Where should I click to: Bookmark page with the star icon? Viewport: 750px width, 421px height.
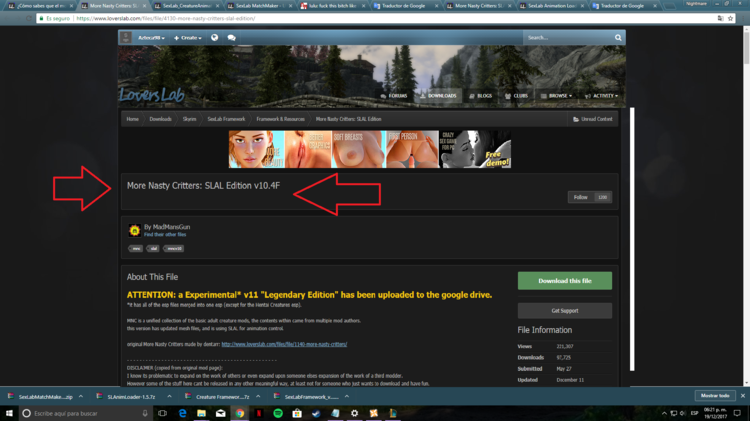730,18
